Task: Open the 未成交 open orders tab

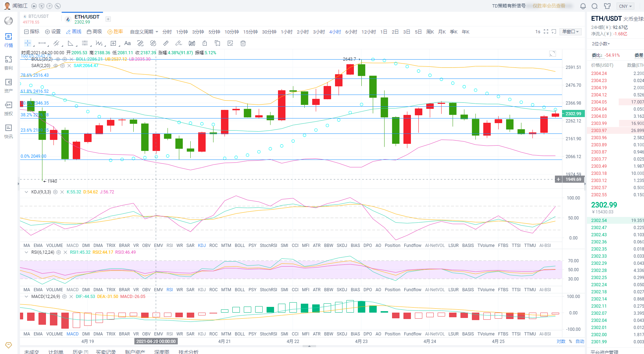Action: [x=32, y=352]
